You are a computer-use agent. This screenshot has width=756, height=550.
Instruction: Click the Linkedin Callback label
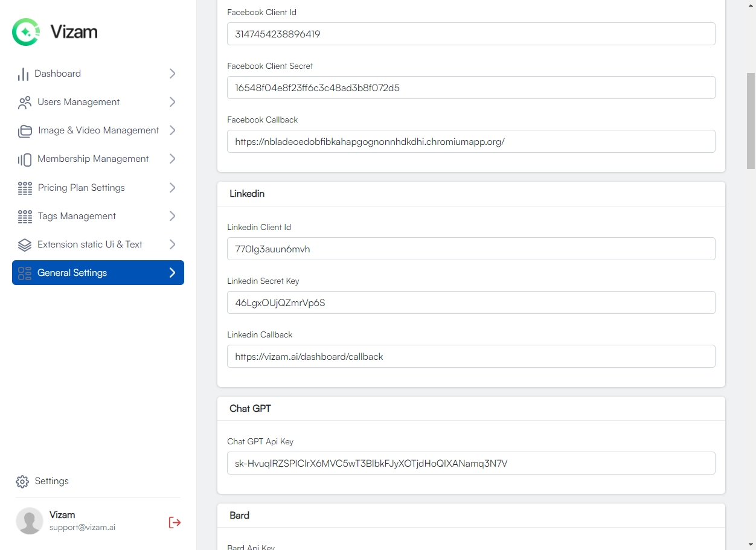point(260,334)
